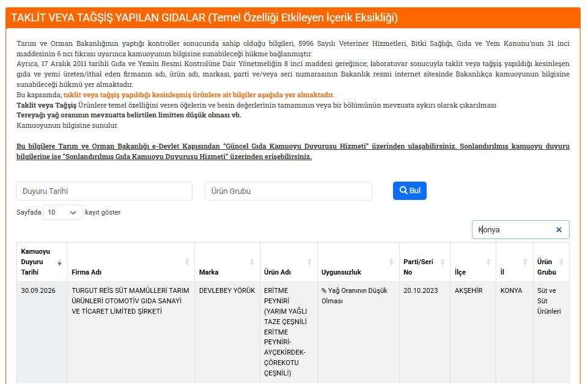This screenshot has height=384, width=588.
Task: Clear the Konya search filter with X
Action: (559, 229)
